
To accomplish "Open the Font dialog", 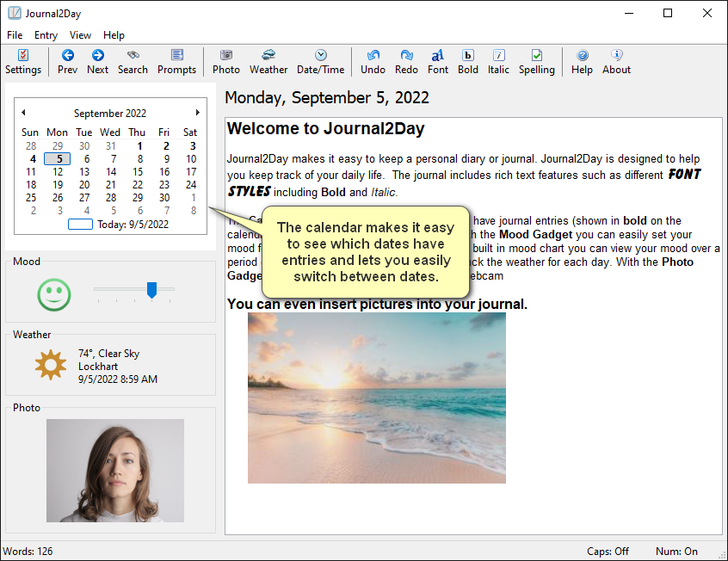I will click(x=438, y=62).
